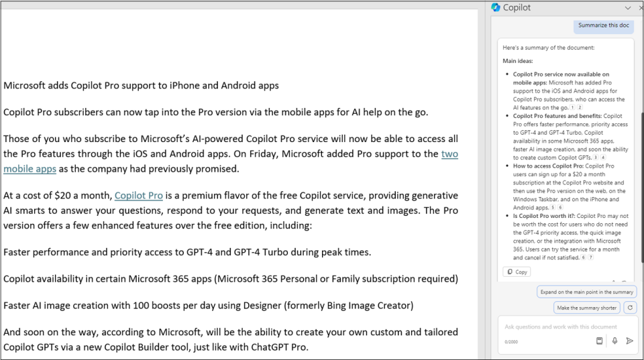Open citation 6 after 'not satisfied'

click(x=583, y=258)
